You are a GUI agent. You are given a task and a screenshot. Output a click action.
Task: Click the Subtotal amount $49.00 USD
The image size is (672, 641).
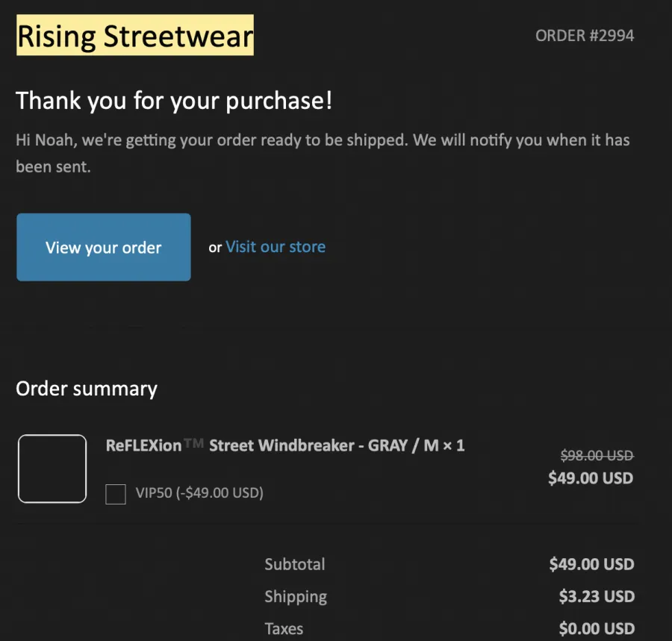click(591, 564)
